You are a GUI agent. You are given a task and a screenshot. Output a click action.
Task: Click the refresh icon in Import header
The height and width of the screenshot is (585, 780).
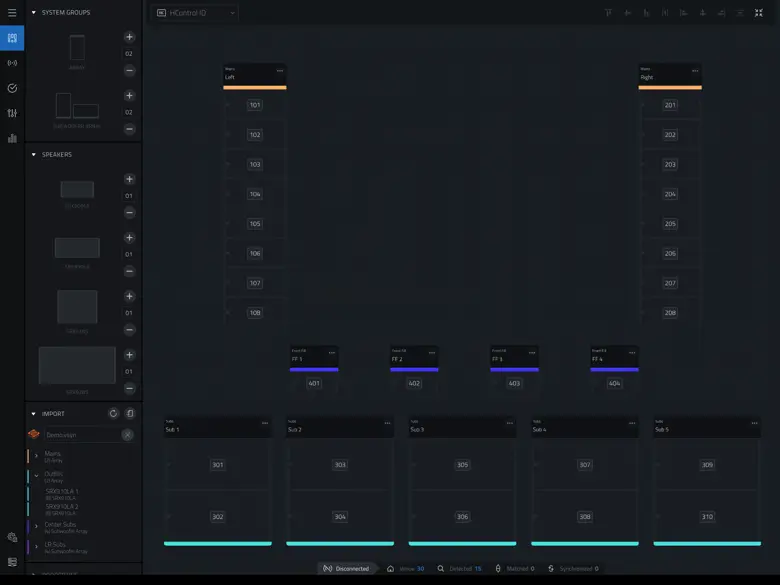click(113, 413)
